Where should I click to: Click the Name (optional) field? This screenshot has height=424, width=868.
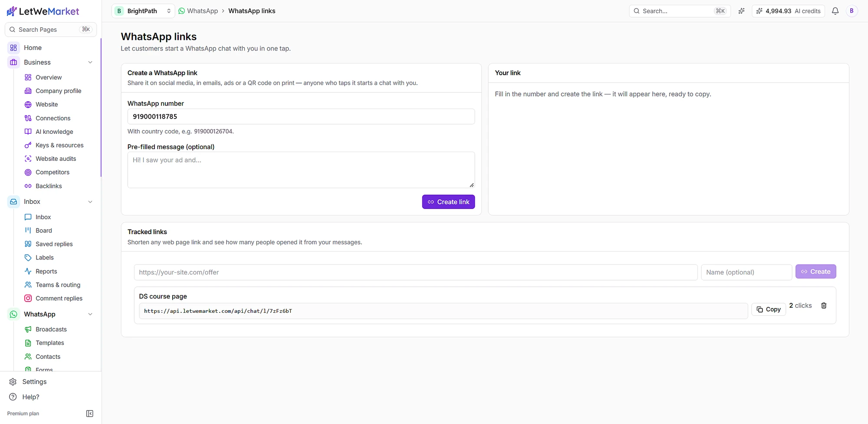pyautogui.click(x=746, y=272)
